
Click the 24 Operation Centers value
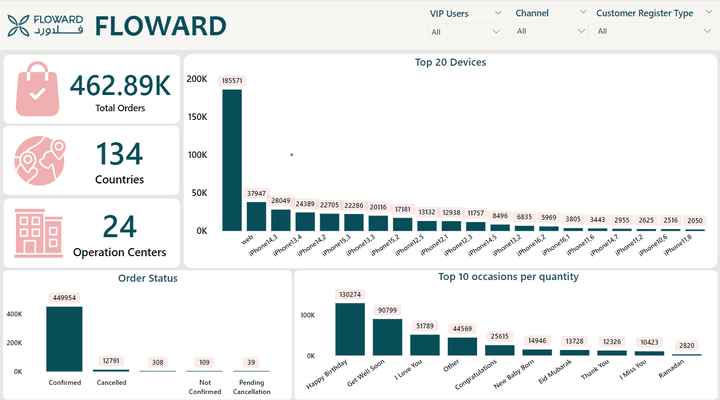(119, 226)
